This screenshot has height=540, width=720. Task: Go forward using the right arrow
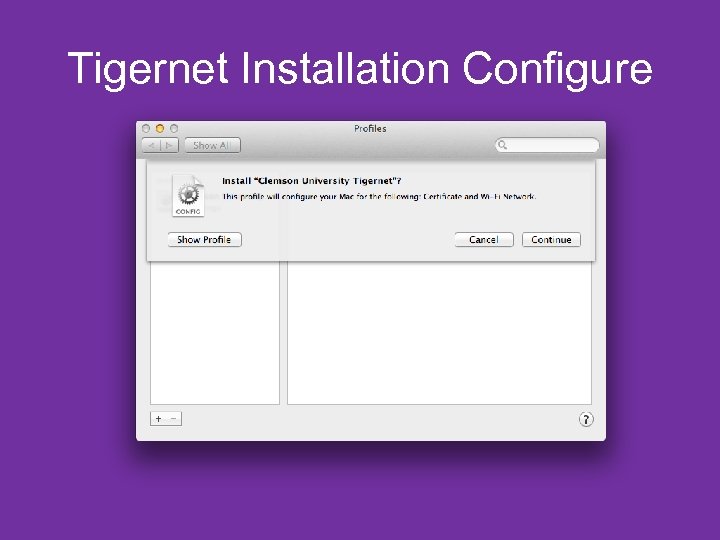coord(169,146)
